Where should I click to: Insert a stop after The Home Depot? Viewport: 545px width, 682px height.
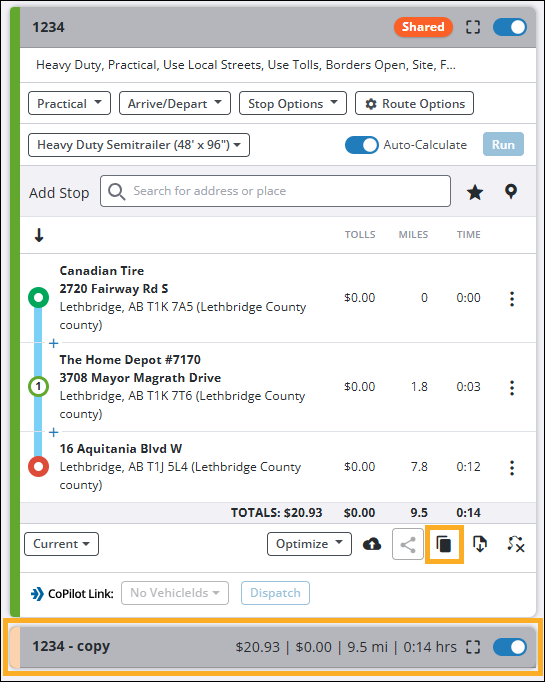click(x=53, y=432)
